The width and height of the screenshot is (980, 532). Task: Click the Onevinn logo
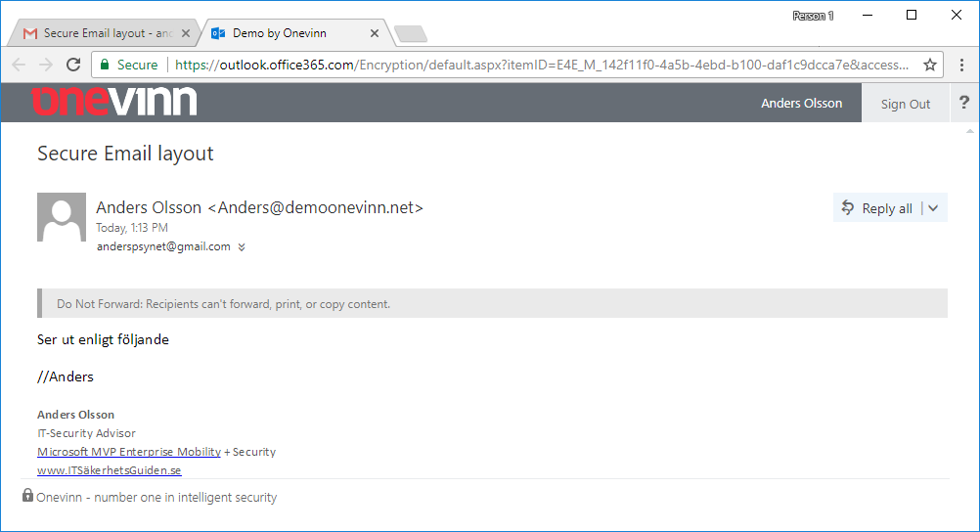click(113, 102)
